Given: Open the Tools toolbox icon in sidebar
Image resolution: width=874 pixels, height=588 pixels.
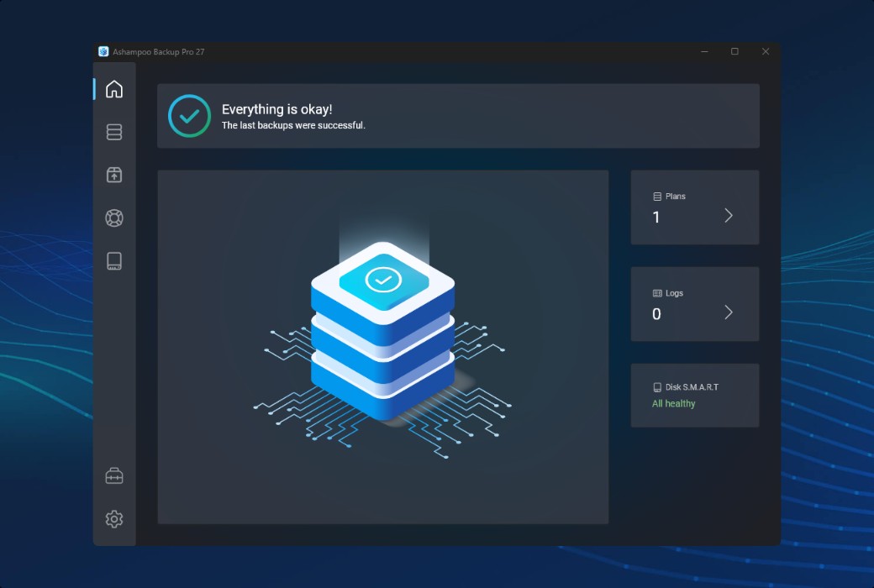Looking at the screenshot, I should coord(114,475).
